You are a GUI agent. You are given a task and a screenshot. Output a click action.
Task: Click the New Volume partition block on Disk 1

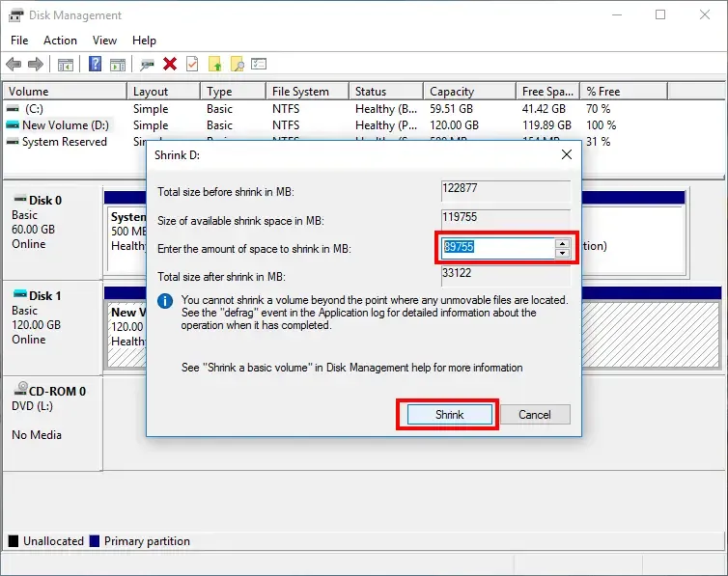pyautogui.click(x=126, y=334)
